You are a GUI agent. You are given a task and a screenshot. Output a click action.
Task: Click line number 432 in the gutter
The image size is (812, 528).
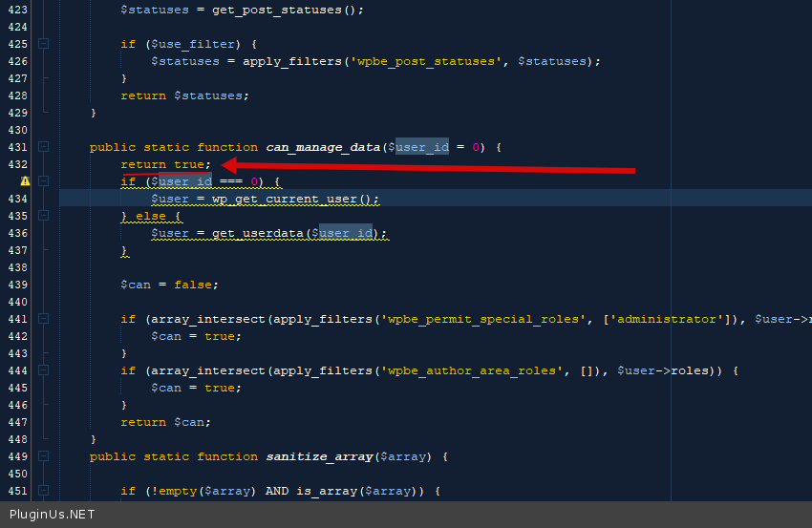(16, 164)
